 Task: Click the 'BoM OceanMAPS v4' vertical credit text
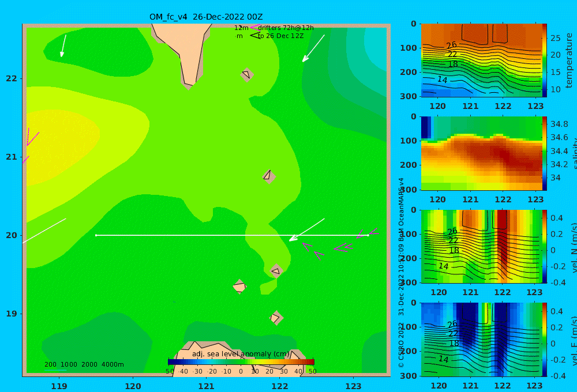pyautogui.click(x=401, y=210)
